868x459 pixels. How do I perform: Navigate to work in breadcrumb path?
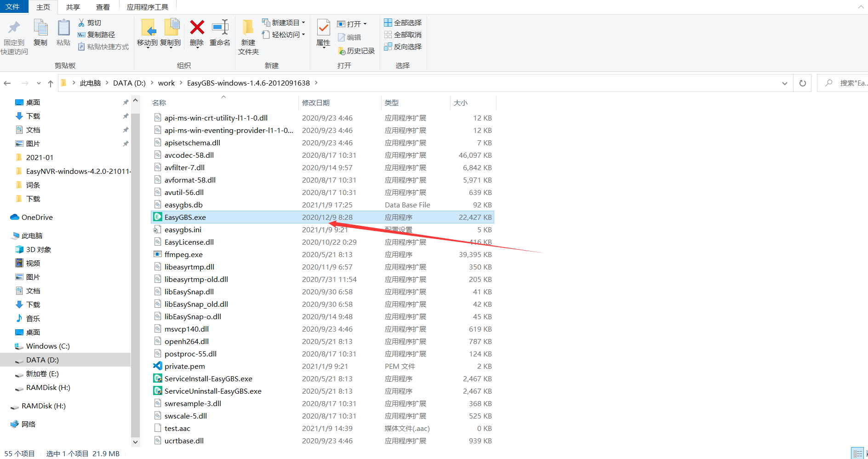(166, 83)
